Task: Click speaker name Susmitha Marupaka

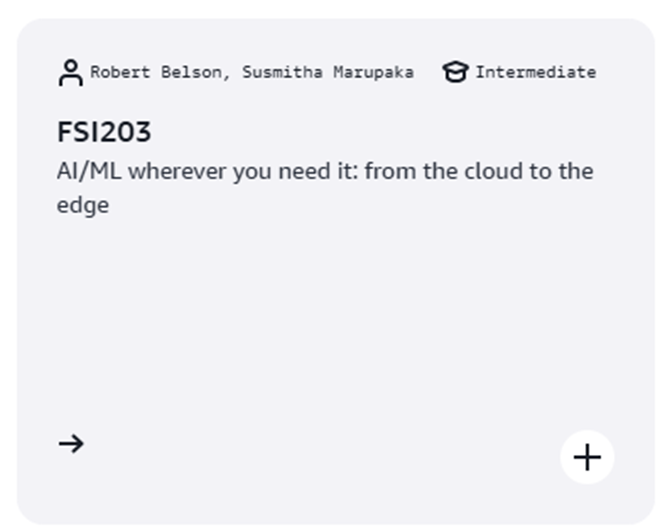Action: [x=328, y=72]
